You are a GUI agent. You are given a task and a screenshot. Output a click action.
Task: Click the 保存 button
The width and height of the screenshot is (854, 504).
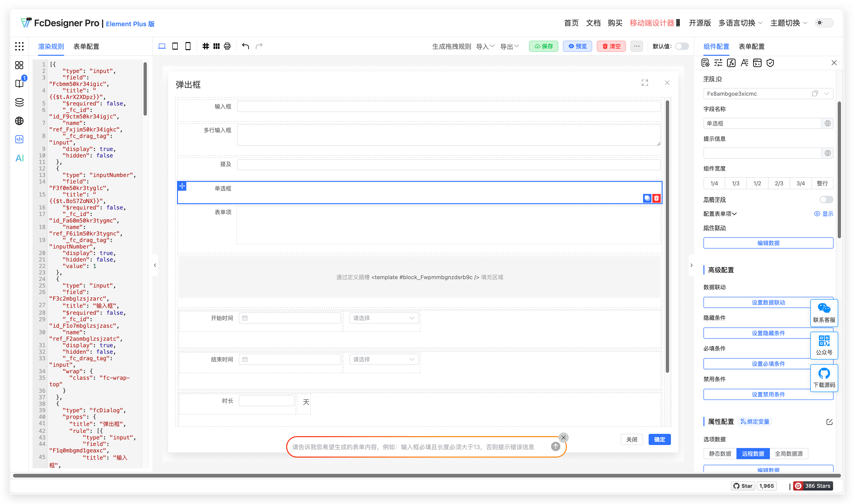tap(544, 46)
